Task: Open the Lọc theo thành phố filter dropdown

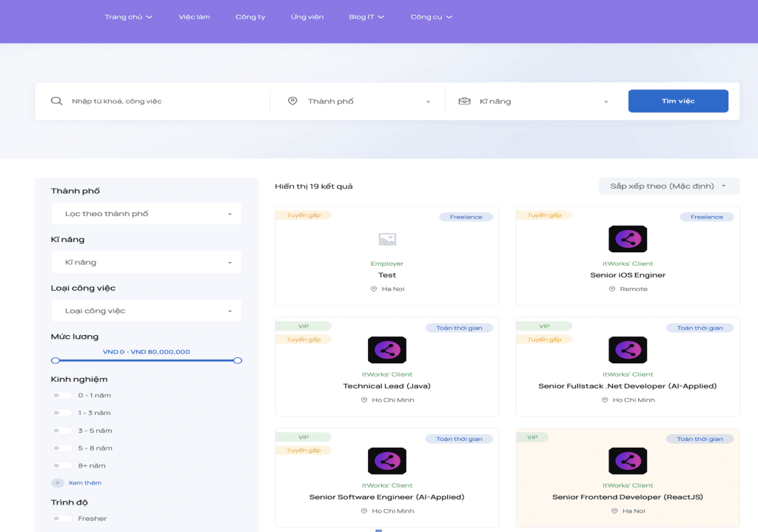Action: click(x=147, y=214)
